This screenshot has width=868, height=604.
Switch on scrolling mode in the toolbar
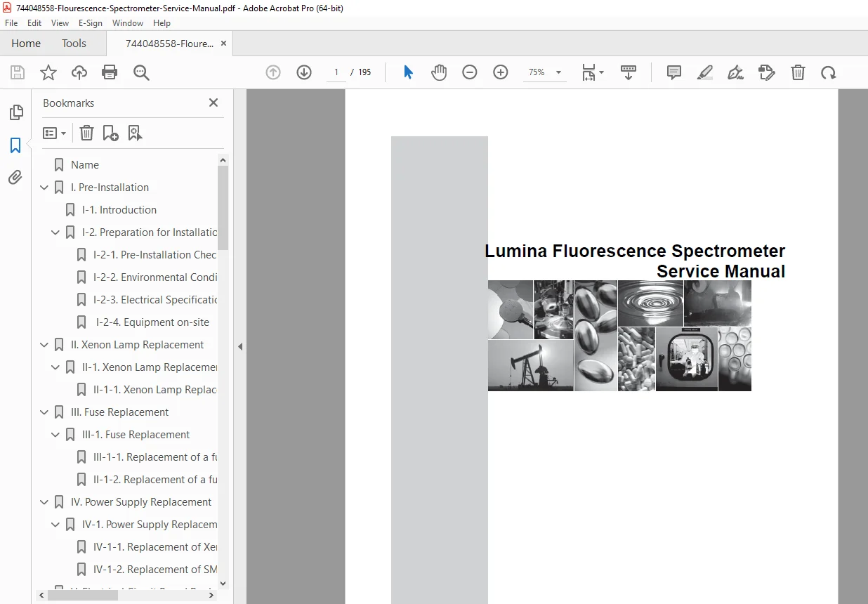point(629,72)
